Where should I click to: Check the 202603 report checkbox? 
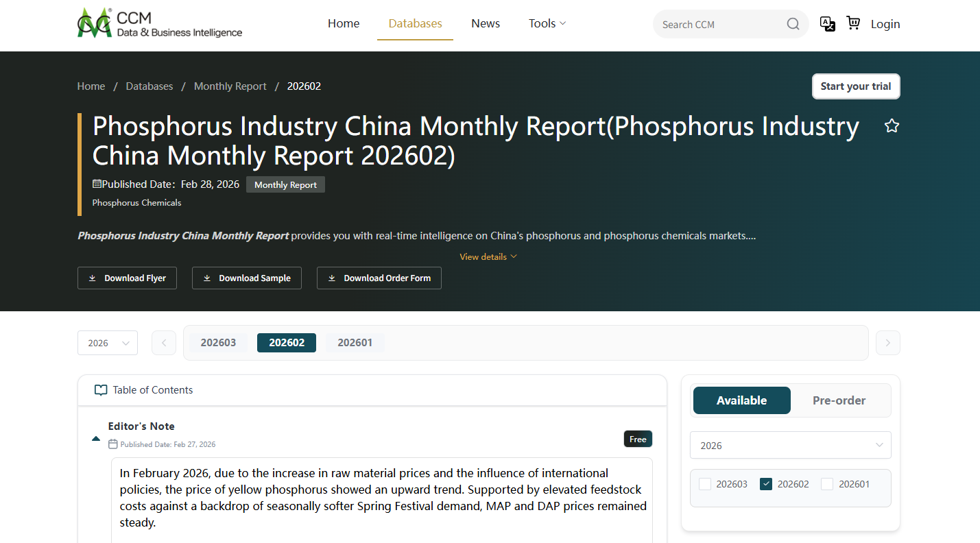click(704, 483)
